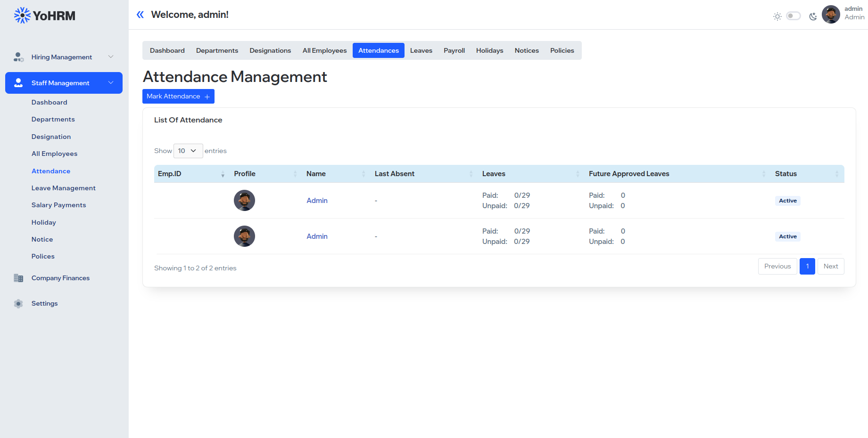Image resolution: width=868 pixels, height=438 pixels.
Task: Select the Attendances tab
Action: 379,50
